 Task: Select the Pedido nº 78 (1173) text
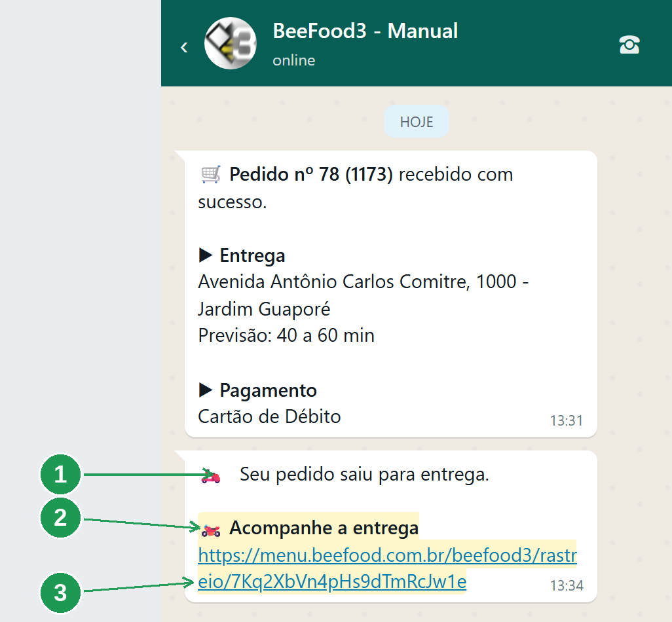pyautogui.click(x=310, y=174)
